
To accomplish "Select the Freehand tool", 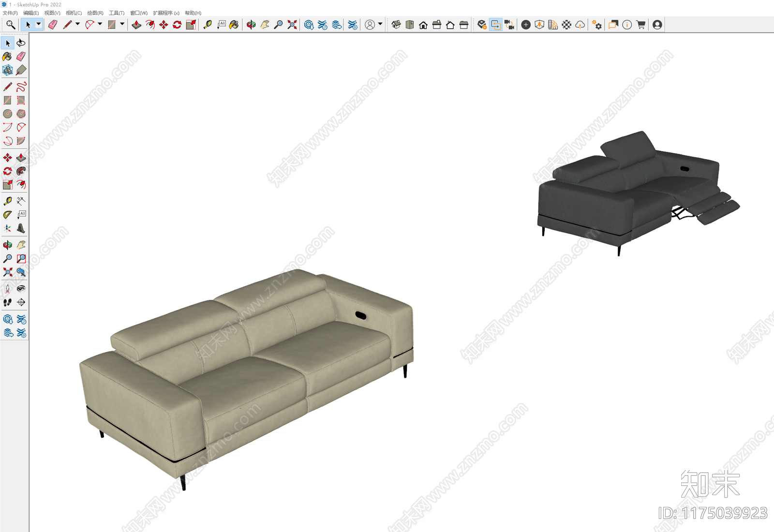I will coord(21,87).
